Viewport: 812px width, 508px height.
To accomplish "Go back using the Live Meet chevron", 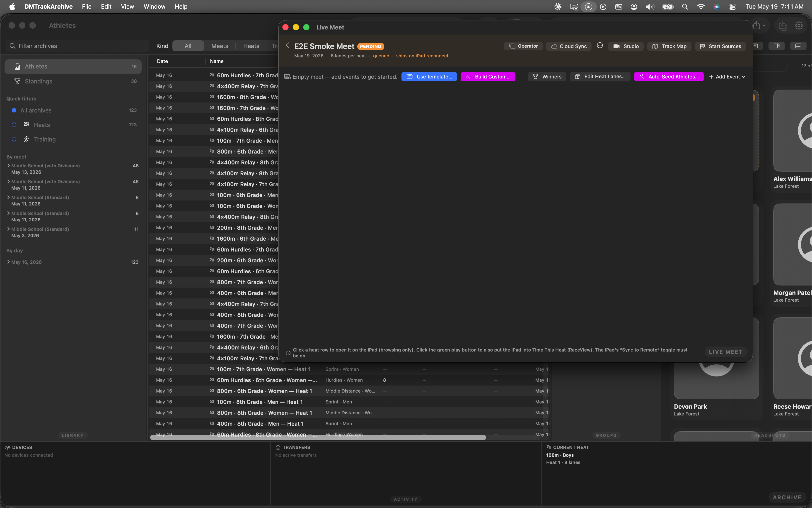I will 288,45.
